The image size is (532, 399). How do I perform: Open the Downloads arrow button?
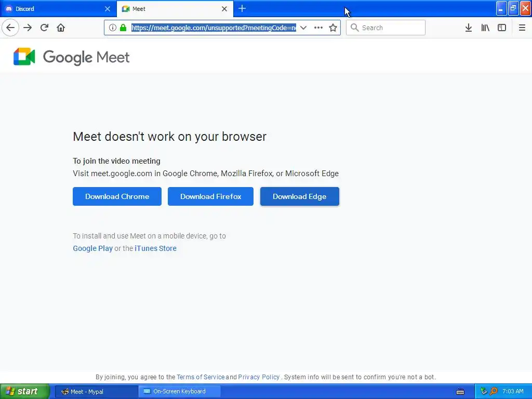tap(469, 28)
